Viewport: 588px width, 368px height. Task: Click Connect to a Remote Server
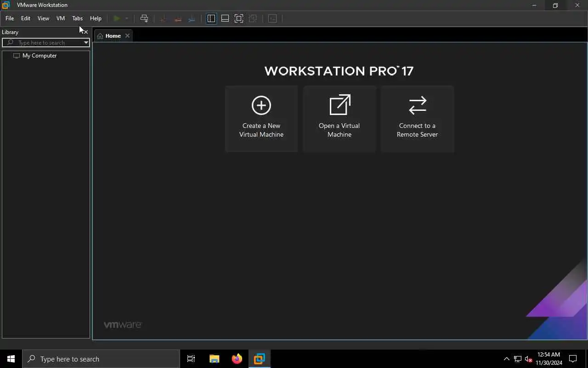418,119
